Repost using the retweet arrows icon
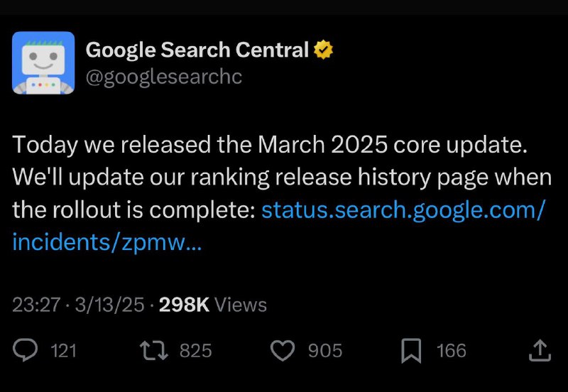 tap(154, 351)
